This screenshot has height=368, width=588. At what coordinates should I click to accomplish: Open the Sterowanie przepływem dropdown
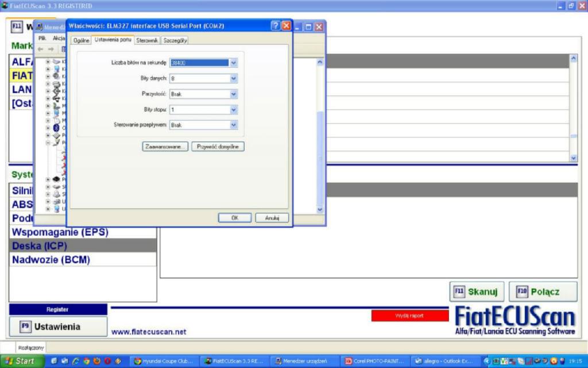[x=233, y=125]
